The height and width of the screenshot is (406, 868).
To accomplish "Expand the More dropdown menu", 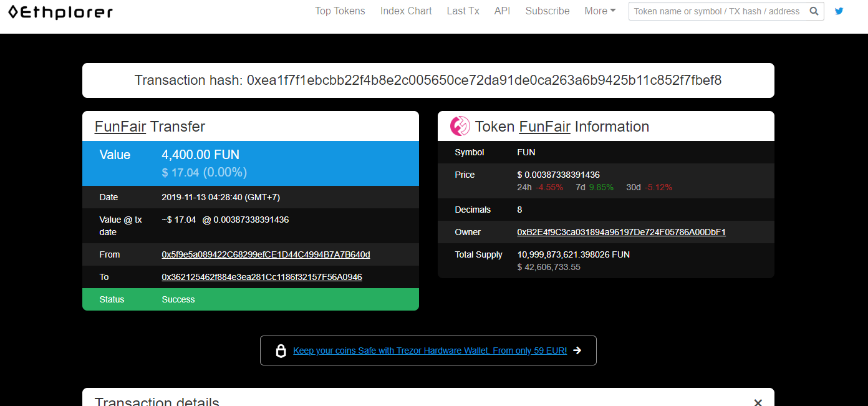I will tap(600, 11).
